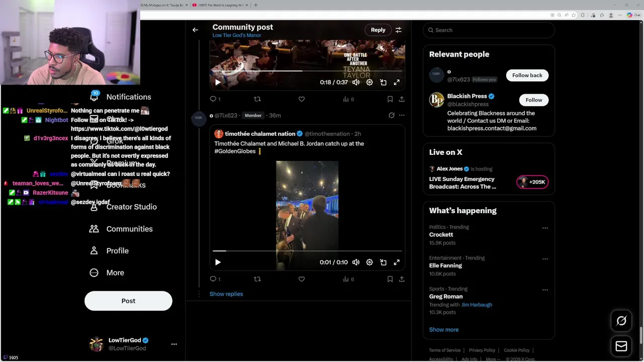Focus the X Search field
This screenshot has width=644, height=362.
click(489, 30)
